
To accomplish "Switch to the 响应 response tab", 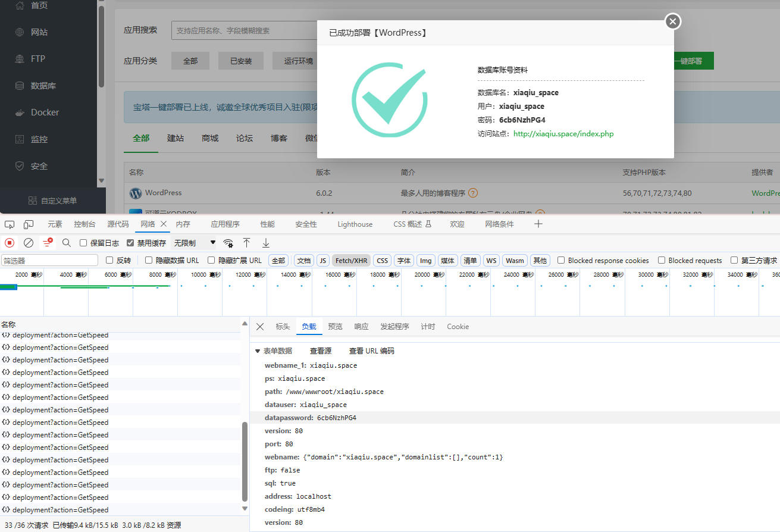I will (361, 327).
